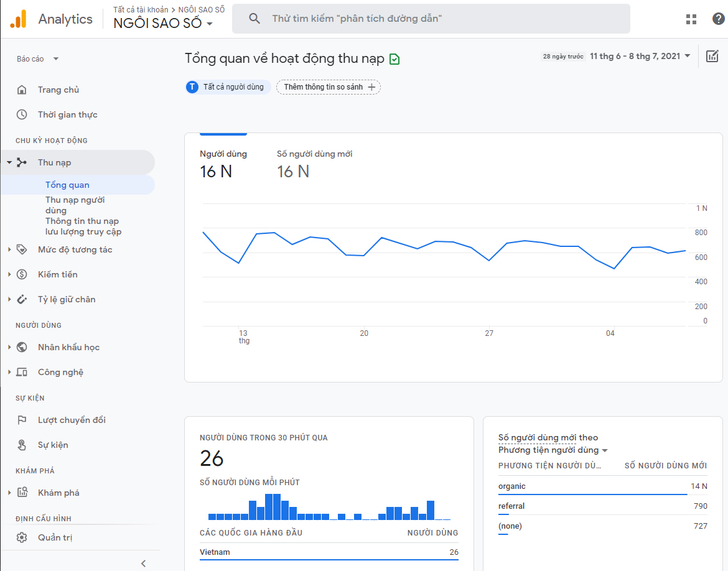Screen dimensions: 728x571
Task: Click green checkmark next to report title
Action: pos(394,57)
